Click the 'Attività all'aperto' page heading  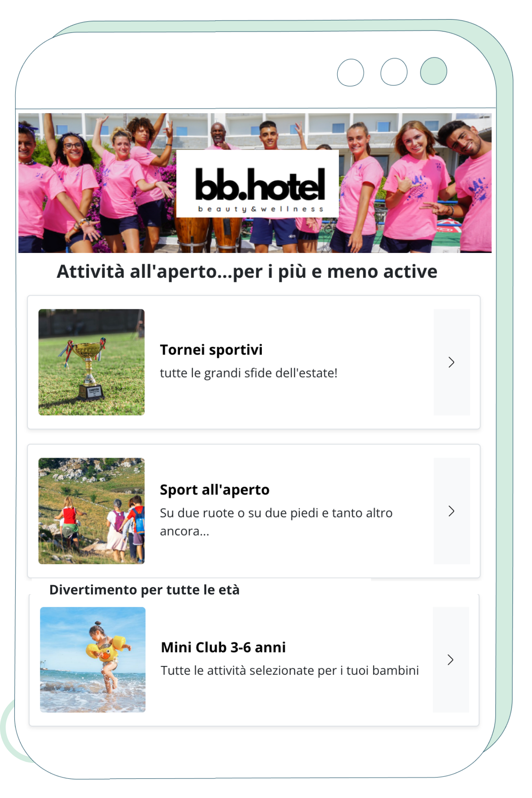(x=247, y=272)
